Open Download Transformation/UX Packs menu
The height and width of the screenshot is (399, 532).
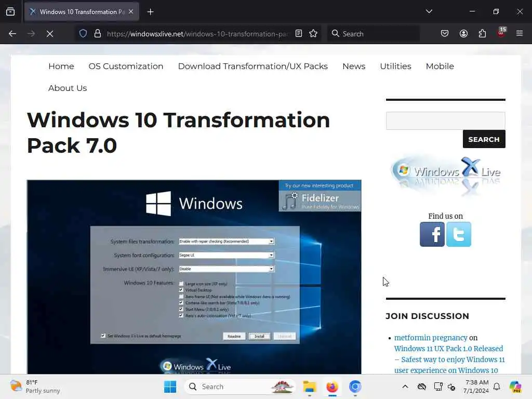tap(253, 66)
